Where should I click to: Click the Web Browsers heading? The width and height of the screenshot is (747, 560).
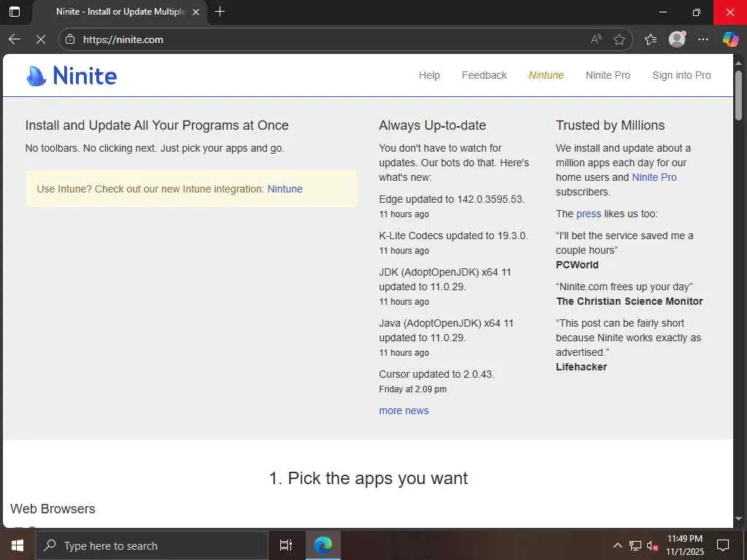[x=53, y=508]
